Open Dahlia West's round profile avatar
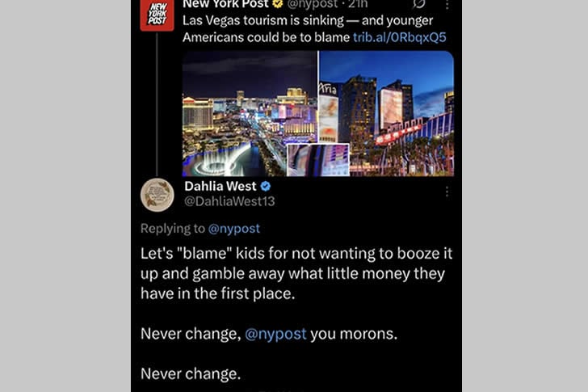This screenshot has width=588, height=392. click(157, 195)
